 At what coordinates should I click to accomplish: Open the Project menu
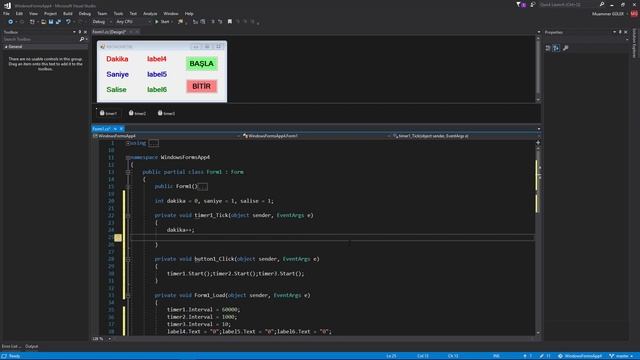pyautogui.click(x=50, y=13)
